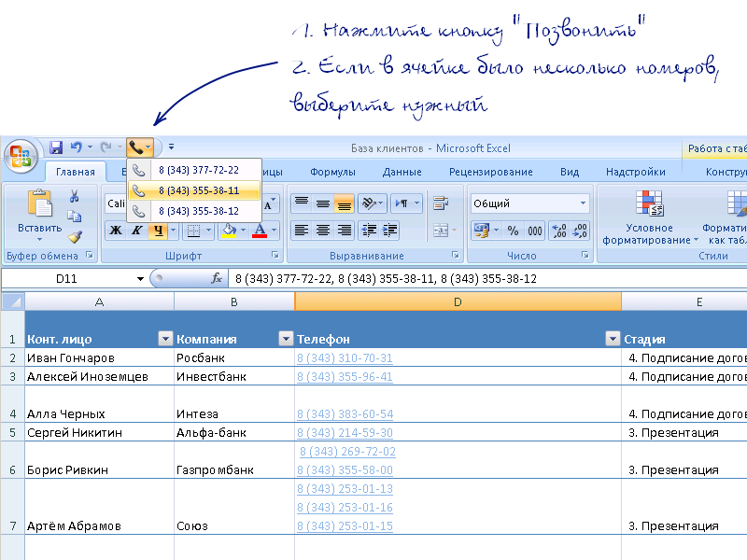Screen dimensions: 747x560
Task: Choose number 8 (343) 377-72-22 from call menu
Action: pos(194,170)
